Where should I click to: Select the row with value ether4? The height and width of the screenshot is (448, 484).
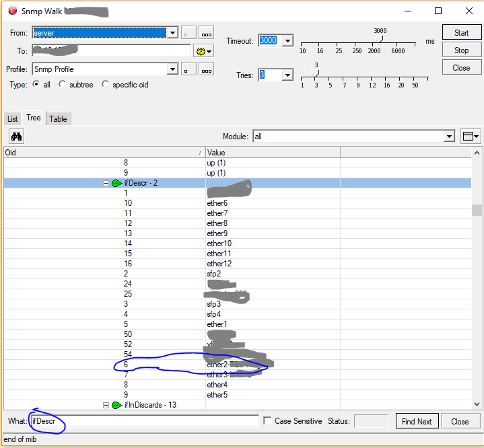pyautogui.click(x=238, y=385)
